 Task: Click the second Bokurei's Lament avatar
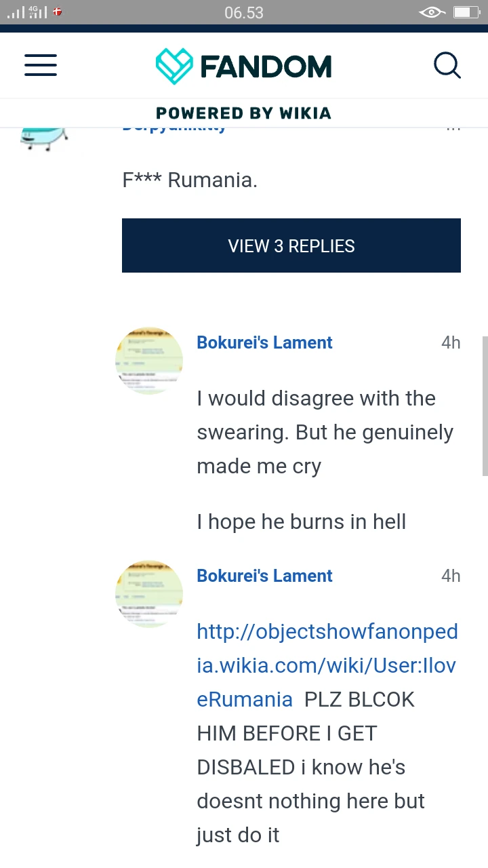[148, 593]
